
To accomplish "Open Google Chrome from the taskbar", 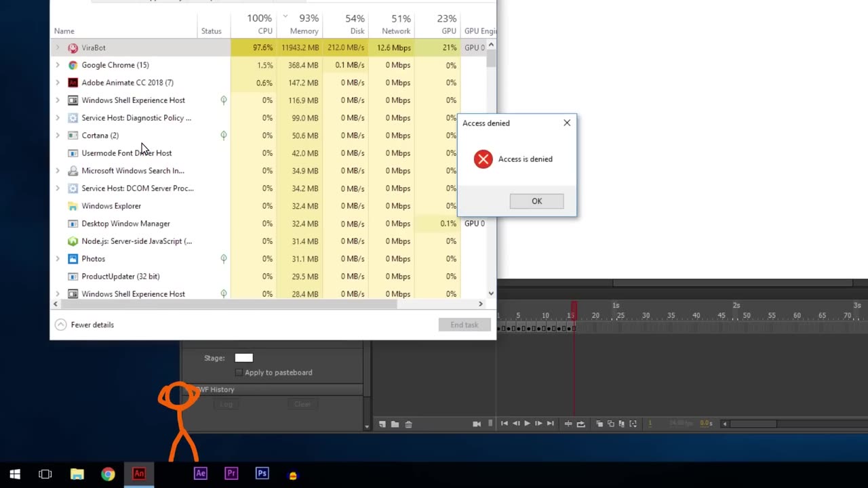I will pyautogui.click(x=108, y=474).
